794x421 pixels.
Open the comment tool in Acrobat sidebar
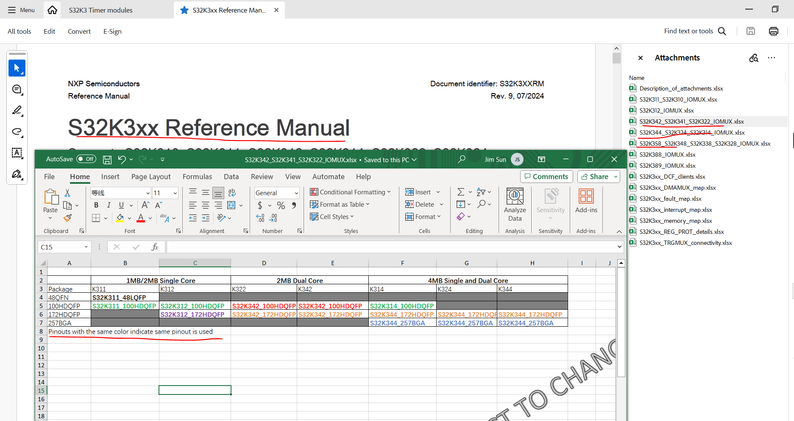[17, 89]
